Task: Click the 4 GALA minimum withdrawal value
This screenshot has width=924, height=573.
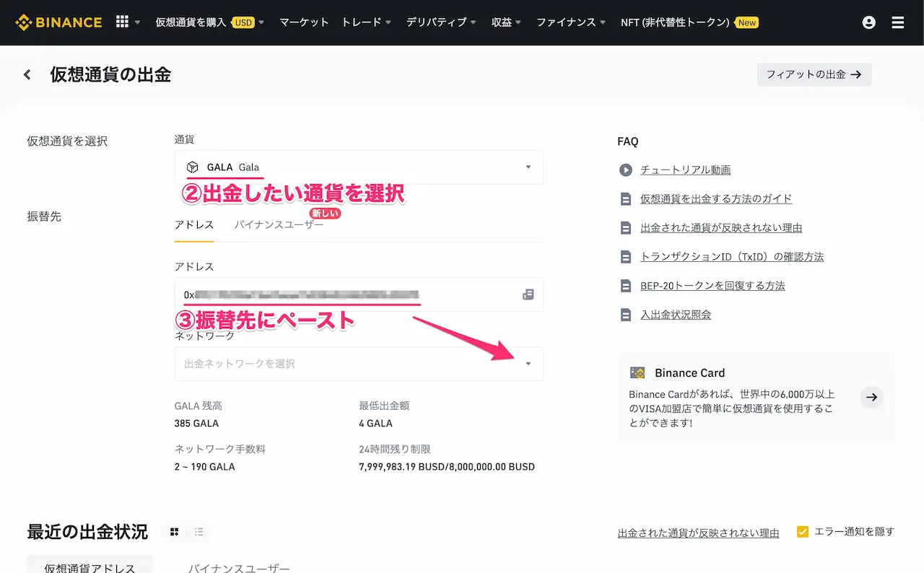Action: [x=375, y=424]
